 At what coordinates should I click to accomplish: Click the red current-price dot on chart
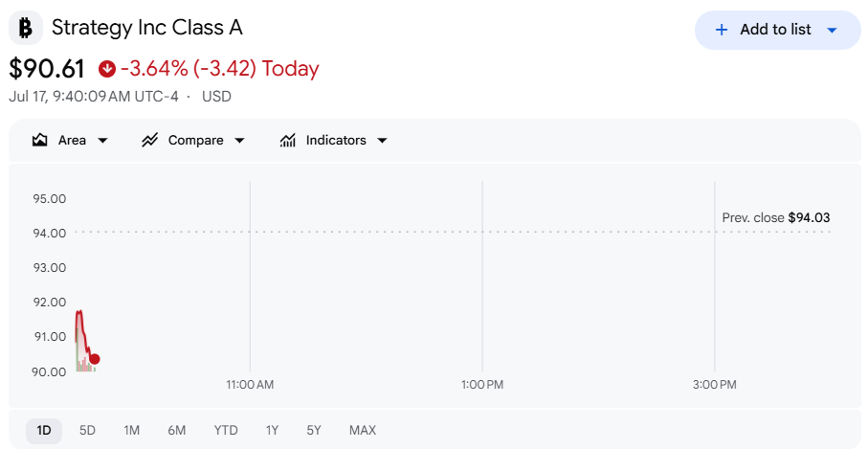pos(95,359)
